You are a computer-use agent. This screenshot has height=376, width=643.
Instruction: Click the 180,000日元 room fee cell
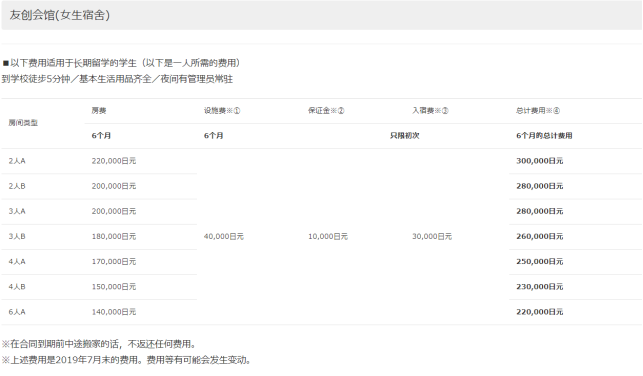(114, 236)
